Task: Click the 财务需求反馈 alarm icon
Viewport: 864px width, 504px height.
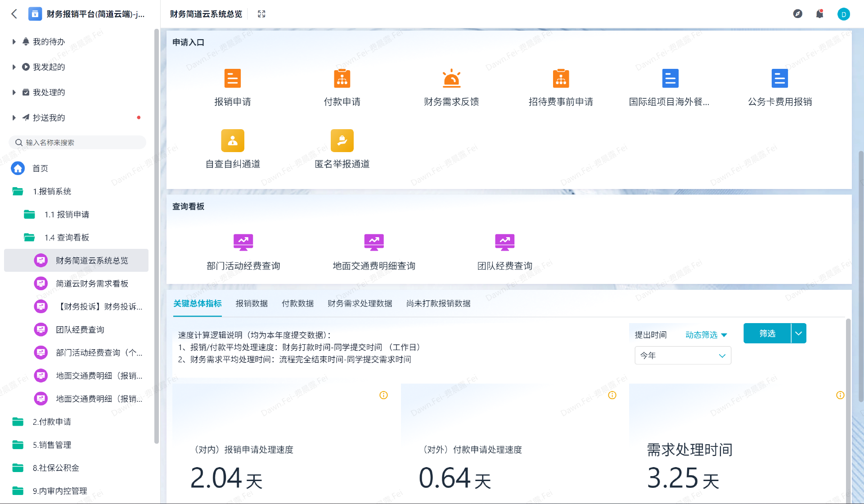Action: pyautogui.click(x=452, y=78)
